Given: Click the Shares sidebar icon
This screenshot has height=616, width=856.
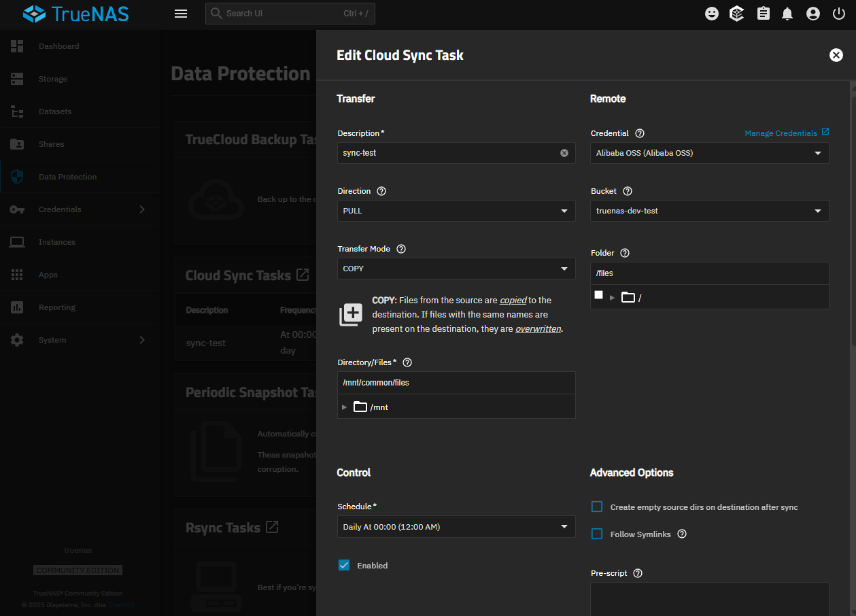Looking at the screenshot, I should point(17,144).
